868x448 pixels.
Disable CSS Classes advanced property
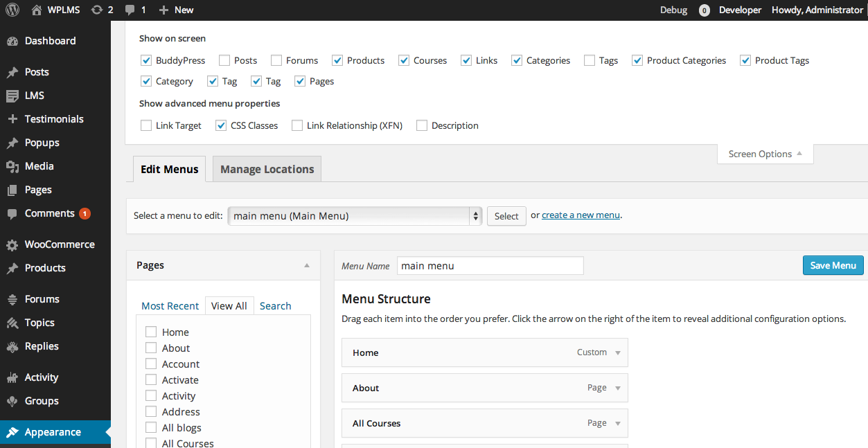(221, 125)
